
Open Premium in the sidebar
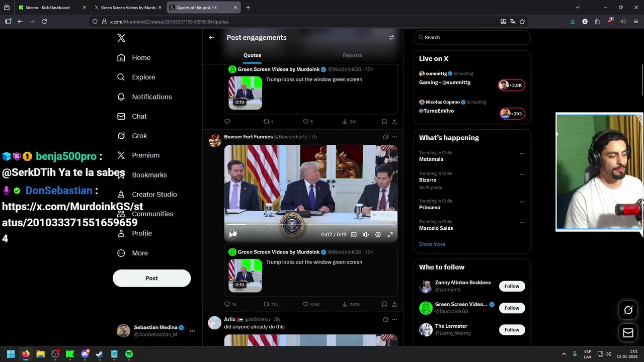138,155
